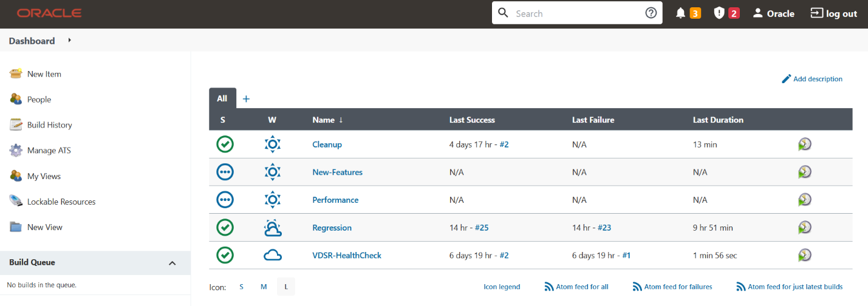Sort by Last Success column
Screen dimensions: 868x306
(x=472, y=120)
